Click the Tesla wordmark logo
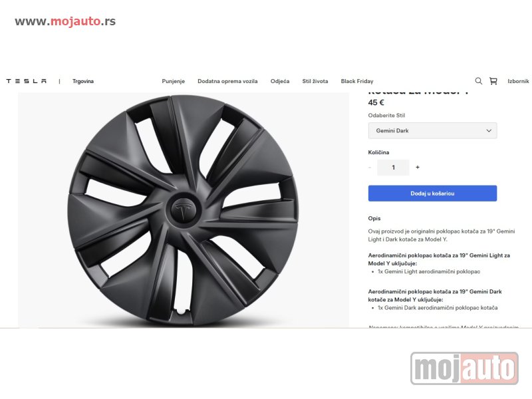The height and width of the screenshot is (399, 532). [x=27, y=81]
